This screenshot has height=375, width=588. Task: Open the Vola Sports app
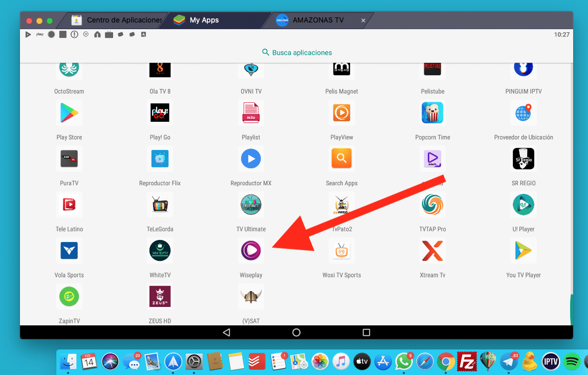[x=69, y=251]
